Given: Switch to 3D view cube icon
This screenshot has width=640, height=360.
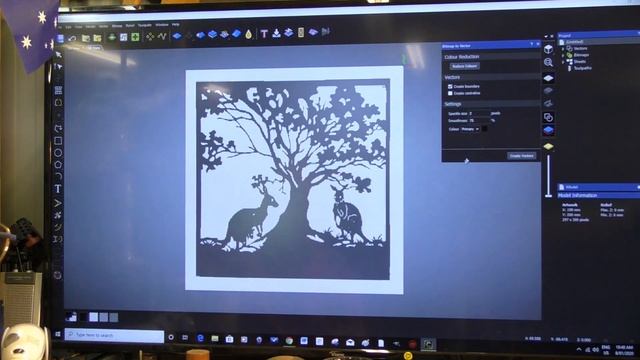Looking at the screenshot, I should 548,49.
